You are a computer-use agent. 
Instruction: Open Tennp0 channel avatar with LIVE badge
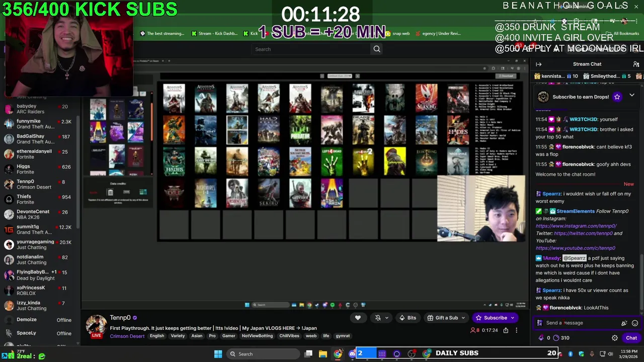point(96,326)
